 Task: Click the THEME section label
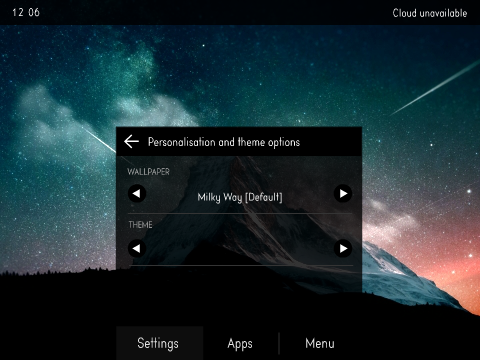(140, 225)
